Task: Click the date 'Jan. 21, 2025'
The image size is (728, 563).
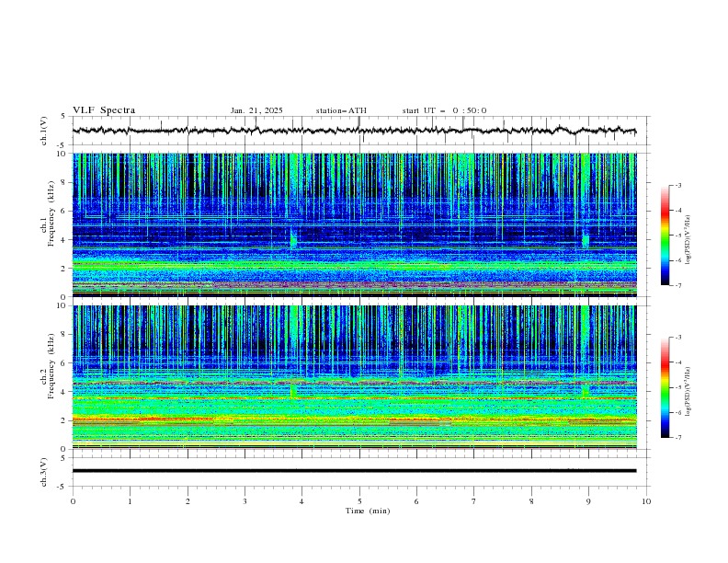Action: pyautogui.click(x=256, y=110)
